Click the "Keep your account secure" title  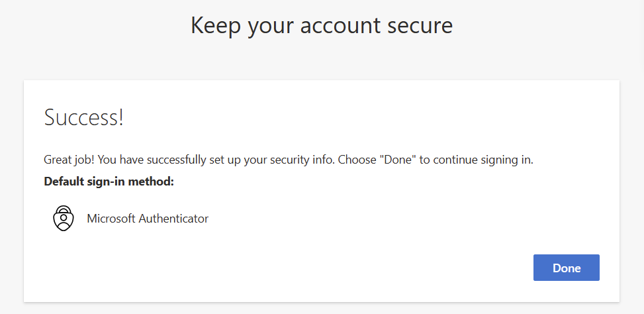click(322, 25)
